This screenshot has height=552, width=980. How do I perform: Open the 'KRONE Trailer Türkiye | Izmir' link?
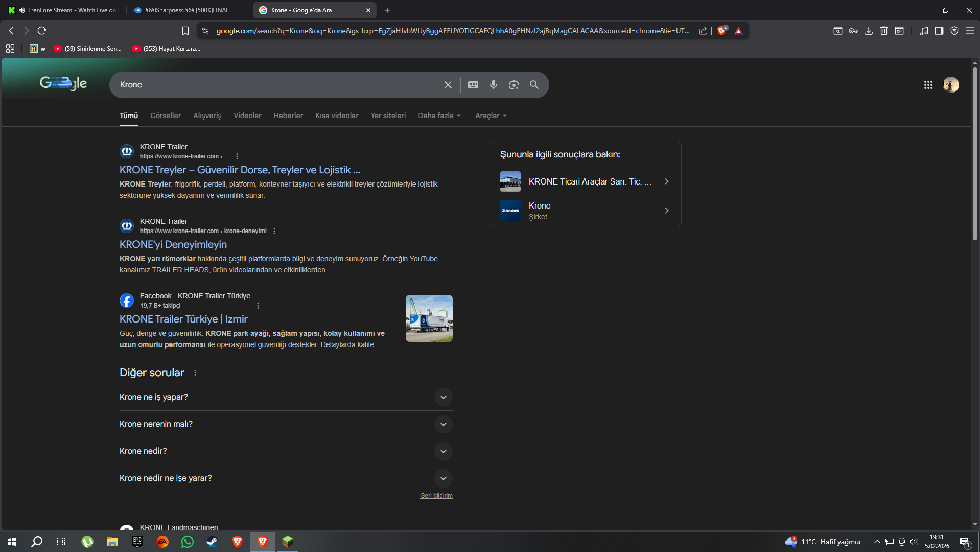(183, 319)
